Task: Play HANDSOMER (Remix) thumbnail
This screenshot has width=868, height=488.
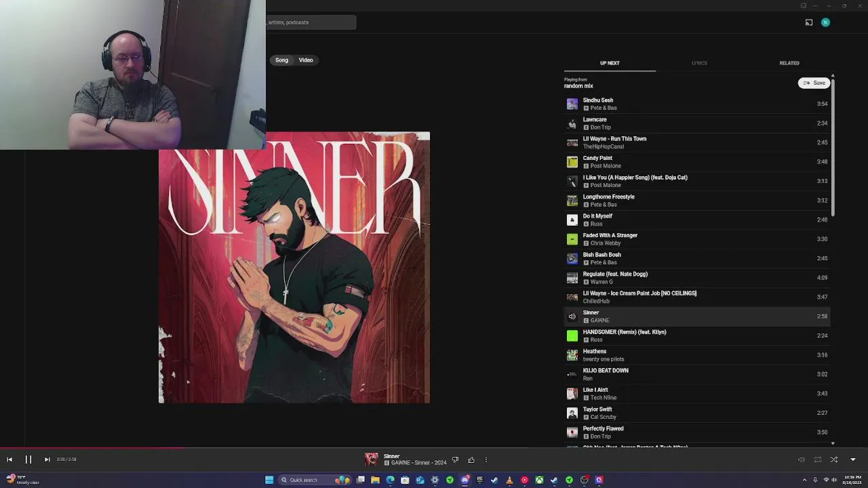Action: [572, 335]
